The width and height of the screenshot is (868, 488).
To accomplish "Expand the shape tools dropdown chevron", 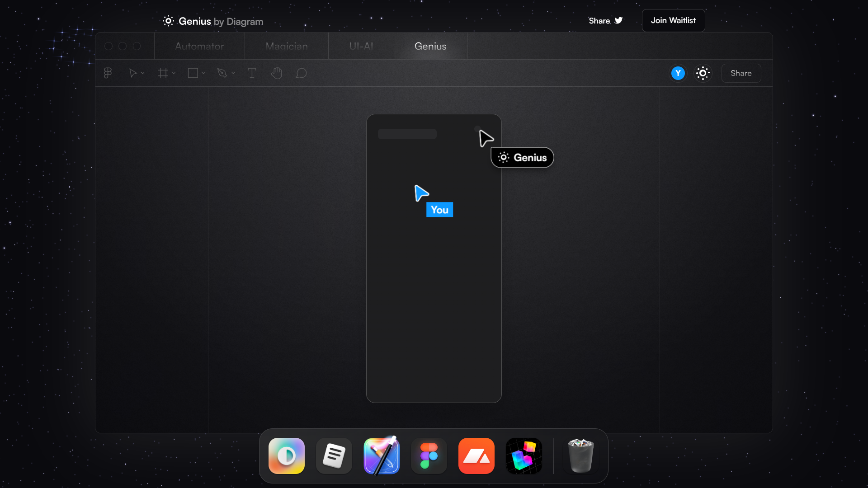I will coord(203,73).
